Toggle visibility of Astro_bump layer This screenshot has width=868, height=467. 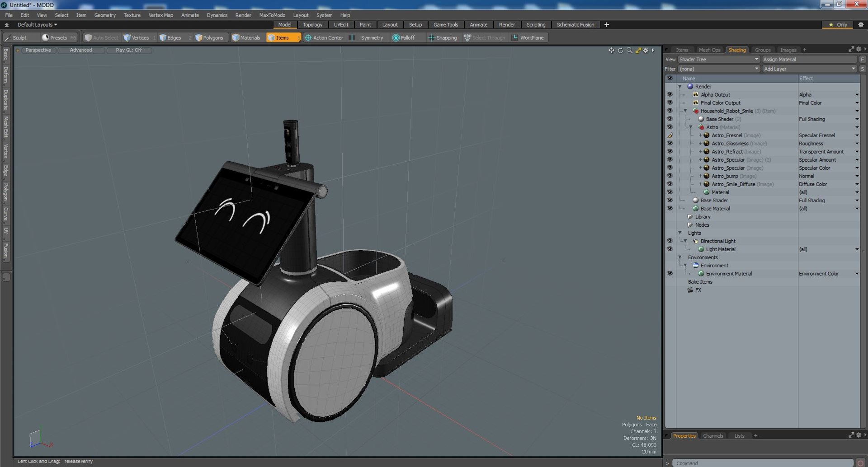[670, 176]
